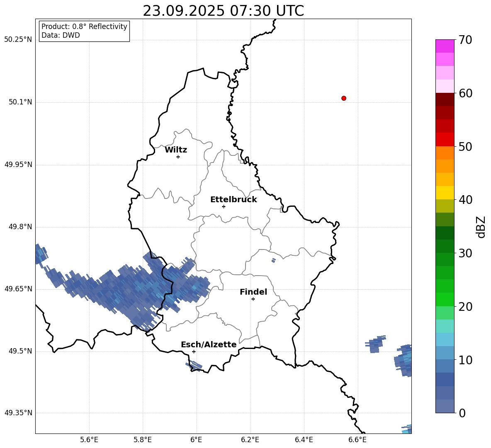Click the 'Data: DWD' text
This screenshot has width=491, height=448.
61,35
